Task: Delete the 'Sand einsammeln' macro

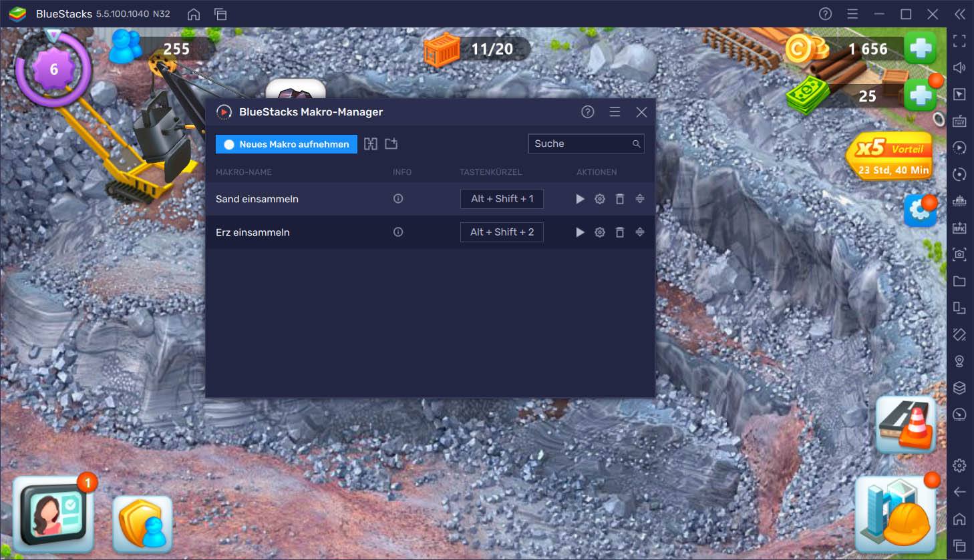Action: point(620,199)
